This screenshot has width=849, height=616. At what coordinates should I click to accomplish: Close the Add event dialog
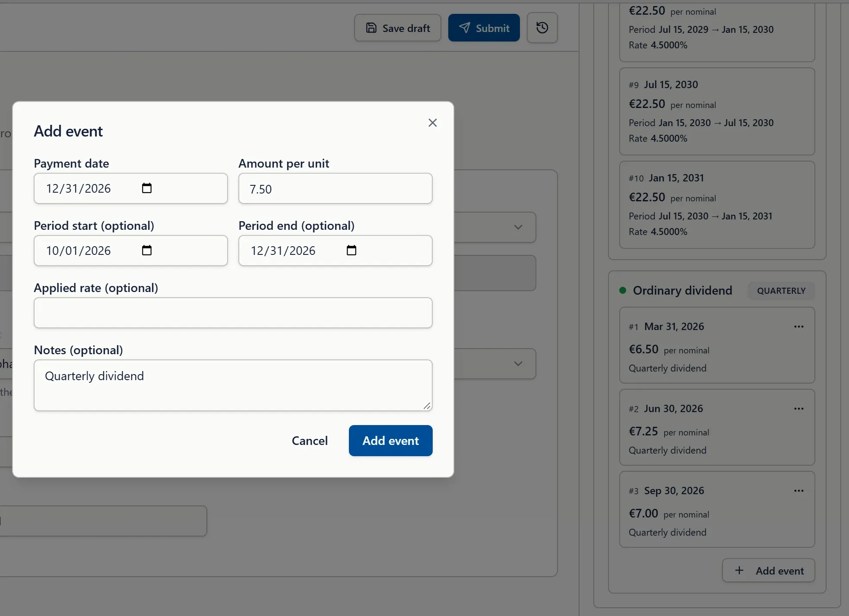(x=432, y=123)
